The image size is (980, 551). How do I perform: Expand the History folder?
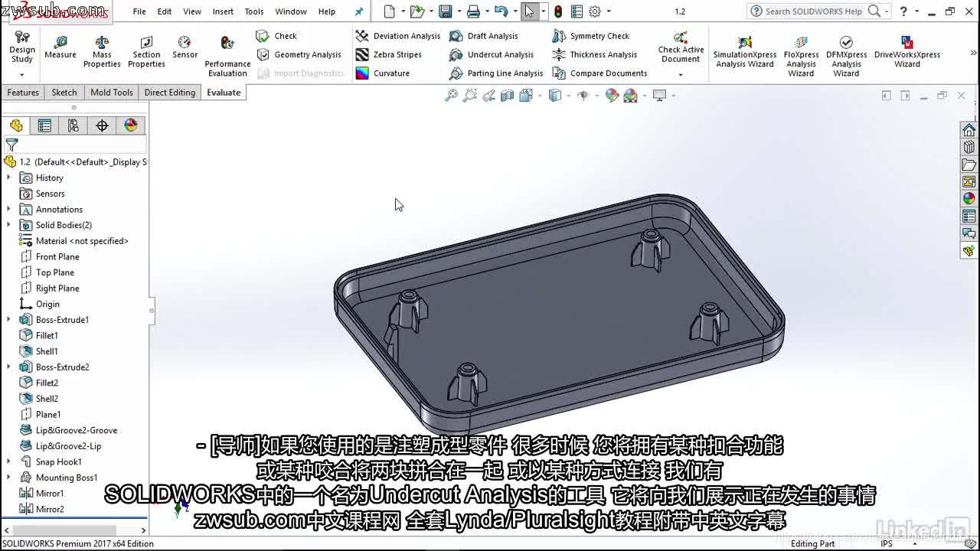point(9,178)
